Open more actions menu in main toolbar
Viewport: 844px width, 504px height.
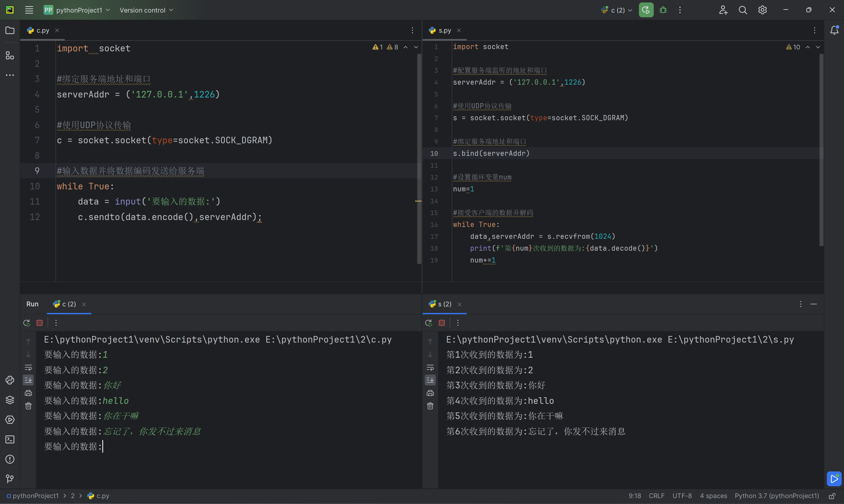[680, 10]
